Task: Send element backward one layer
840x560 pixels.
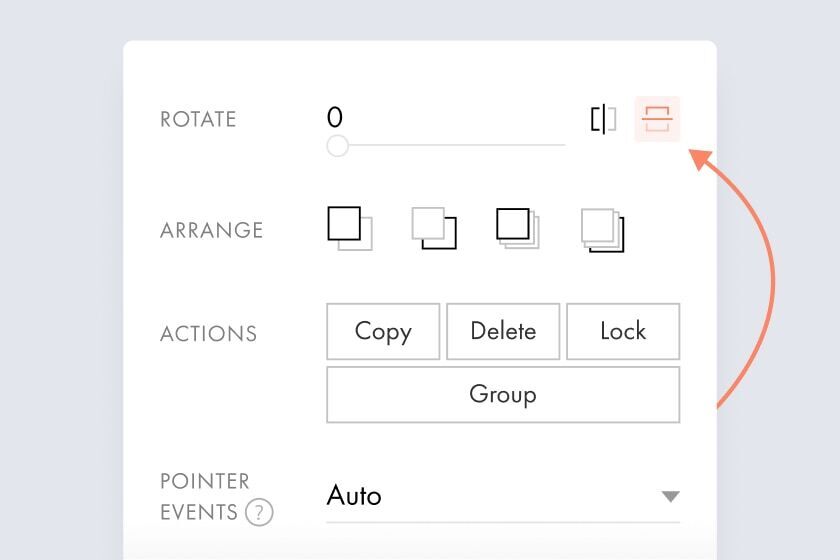Action: (434, 229)
